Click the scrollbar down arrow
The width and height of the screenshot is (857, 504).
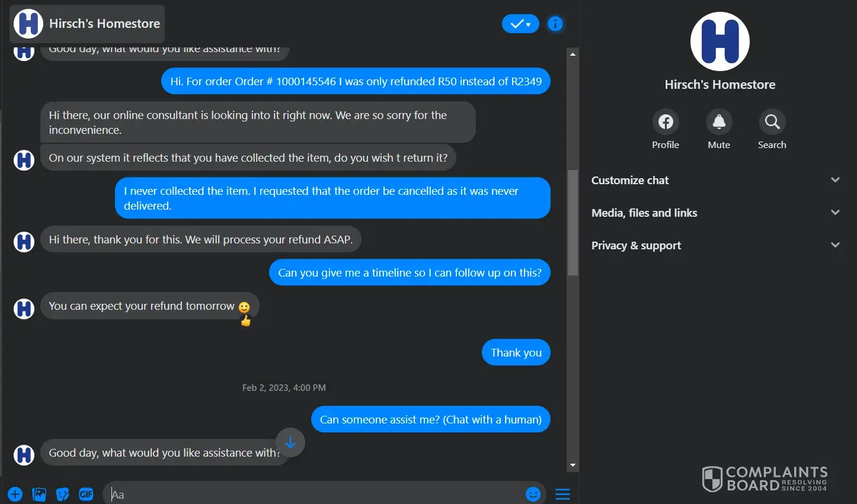[x=573, y=466]
